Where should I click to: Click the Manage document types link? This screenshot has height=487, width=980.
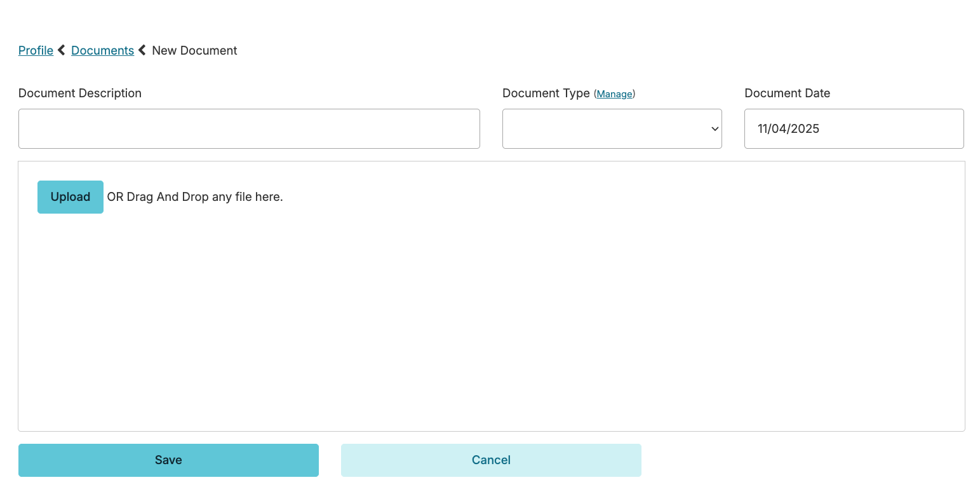pos(614,94)
